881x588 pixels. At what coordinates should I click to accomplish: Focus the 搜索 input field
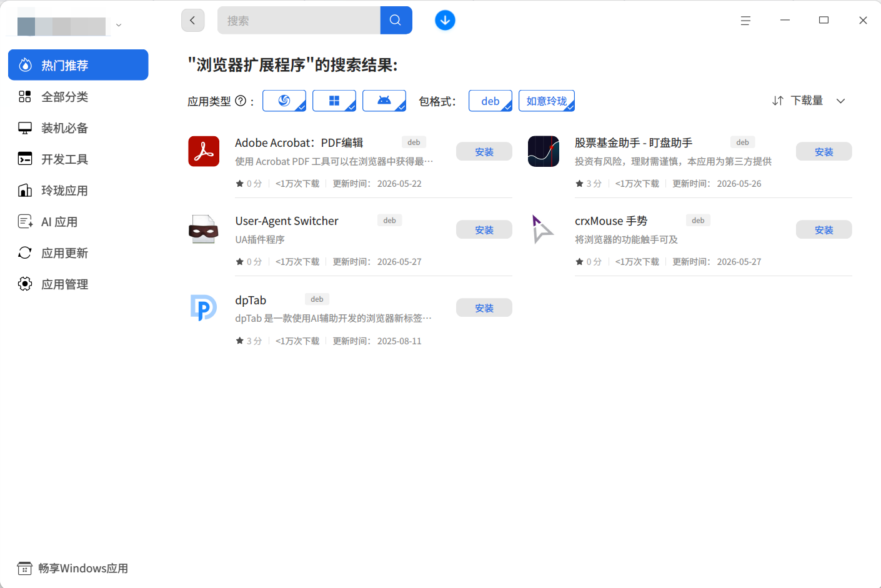[299, 21]
